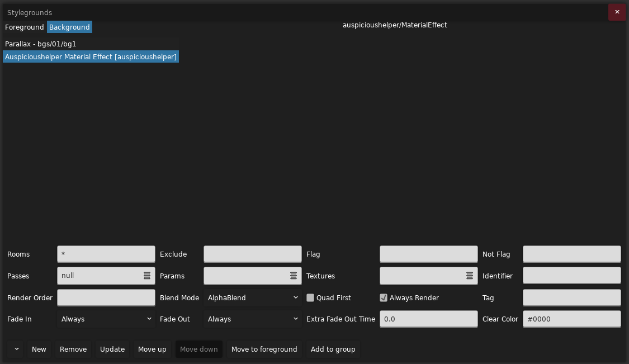
Task: Move the styleground up
Action: [x=152, y=349]
